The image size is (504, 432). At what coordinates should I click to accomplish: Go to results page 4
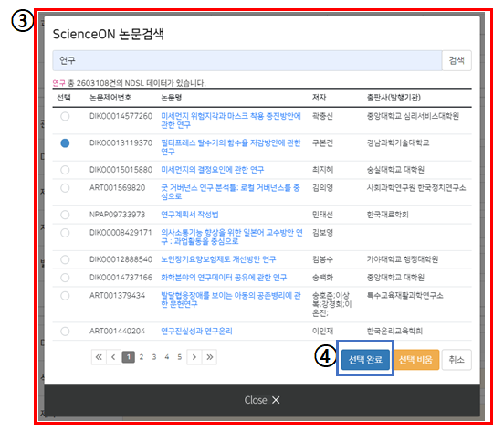pyautogui.click(x=166, y=357)
